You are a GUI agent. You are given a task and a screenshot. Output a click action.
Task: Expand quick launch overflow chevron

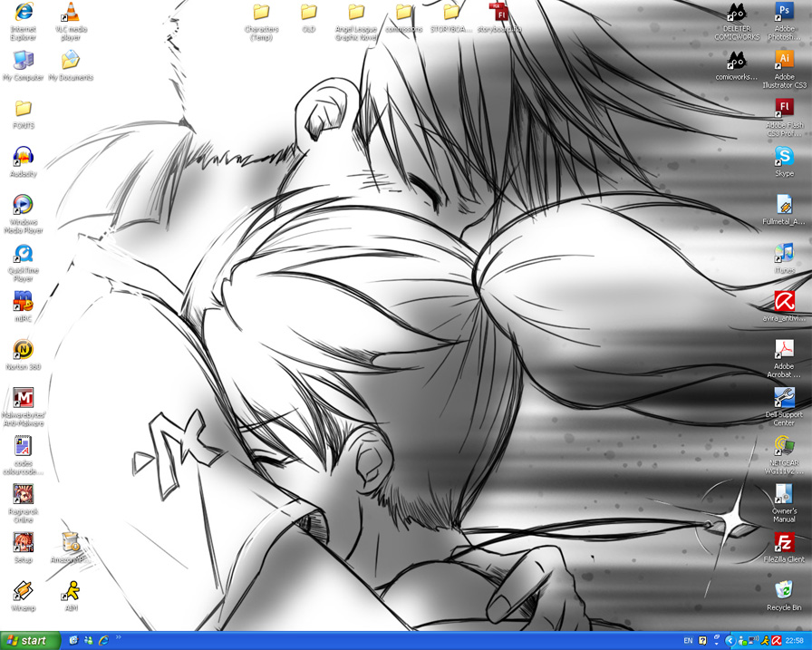click(119, 637)
